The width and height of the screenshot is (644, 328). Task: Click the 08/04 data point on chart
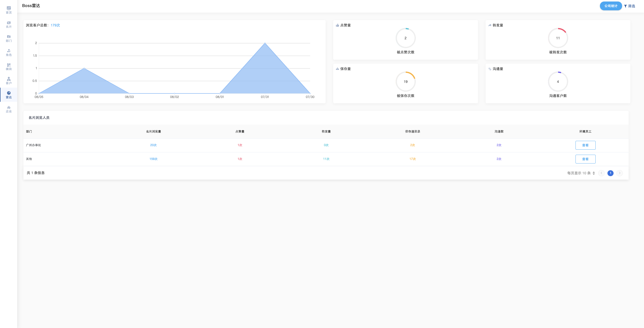(x=84, y=68)
